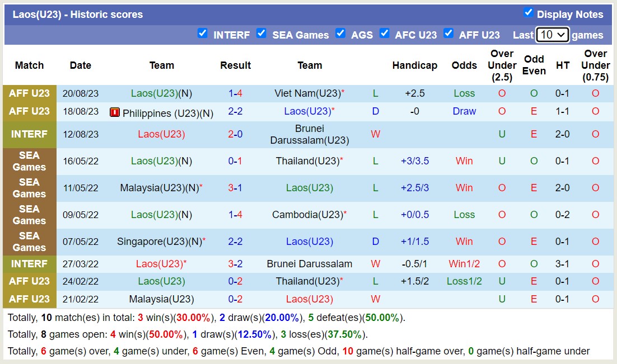Click Singapore(U23)(N) team name
The width and height of the screenshot is (617, 364).
159,242
